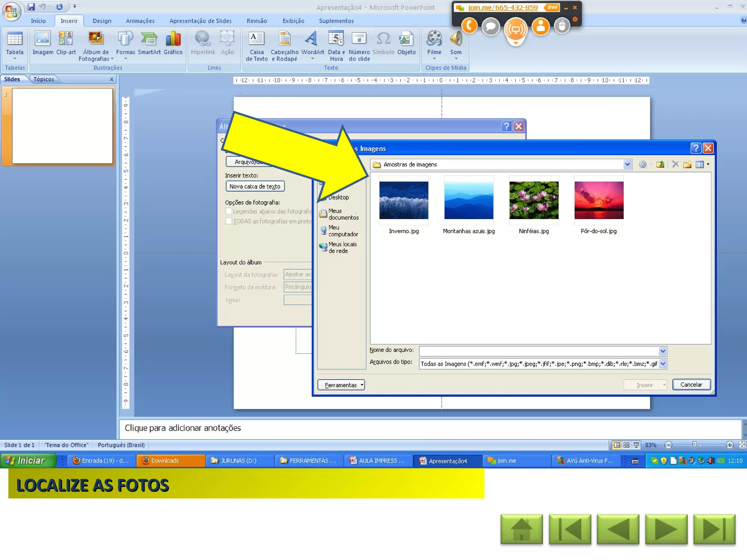Open the Tópicos pane tab

(44, 79)
